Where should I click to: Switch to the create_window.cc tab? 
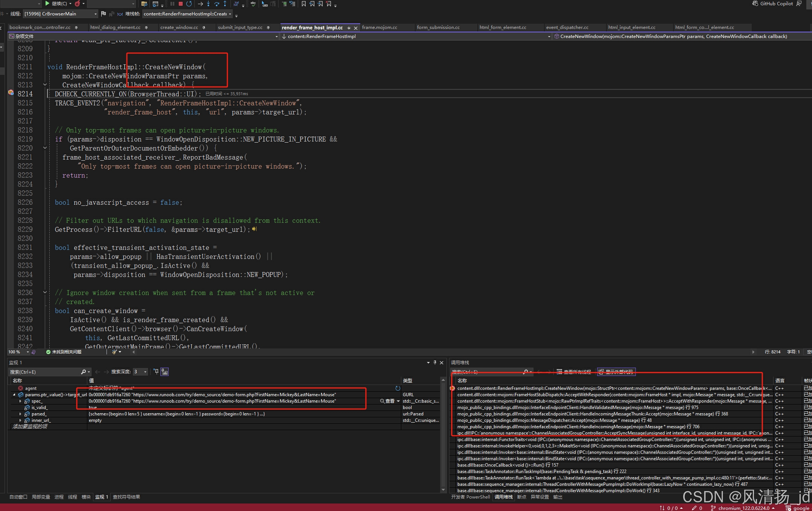[x=179, y=27]
